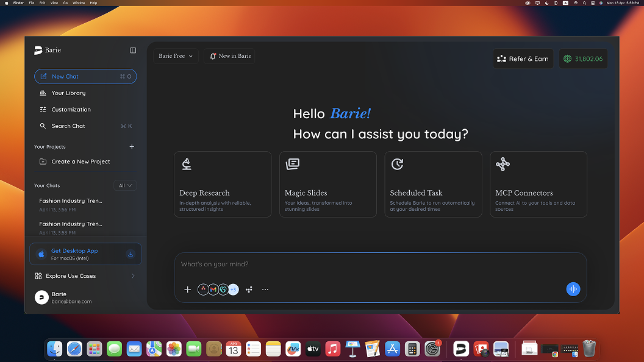
Task: Click the credits balance showing 31,802.06
Action: (583, 59)
